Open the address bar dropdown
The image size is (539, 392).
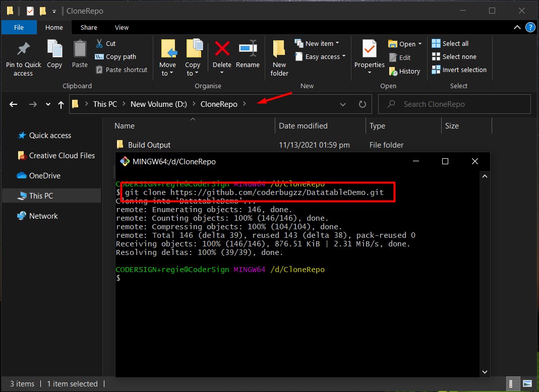(343, 104)
